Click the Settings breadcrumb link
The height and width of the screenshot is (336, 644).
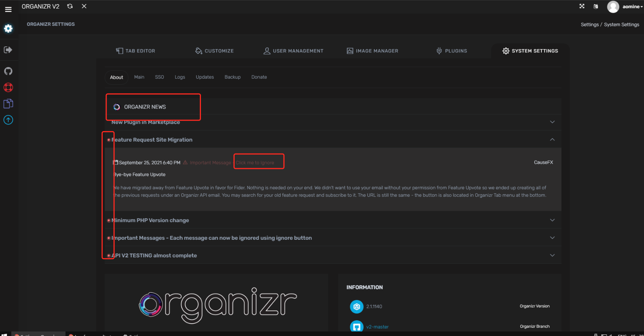(590, 24)
